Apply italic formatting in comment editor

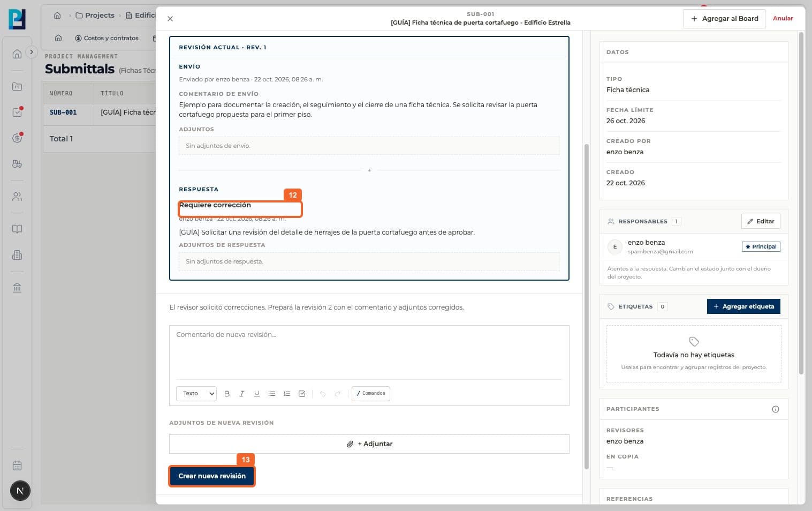click(x=242, y=394)
